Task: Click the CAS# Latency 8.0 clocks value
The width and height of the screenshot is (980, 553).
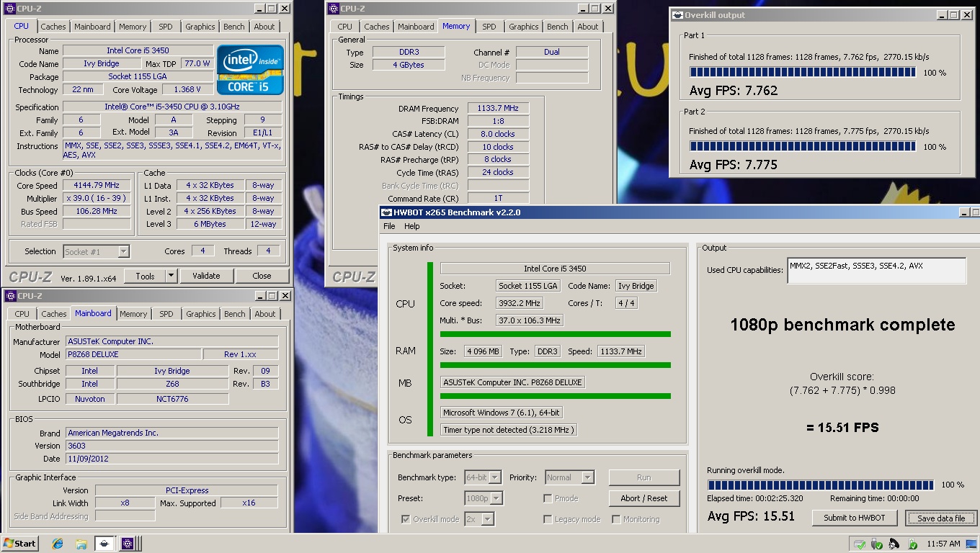Action: pos(498,134)
